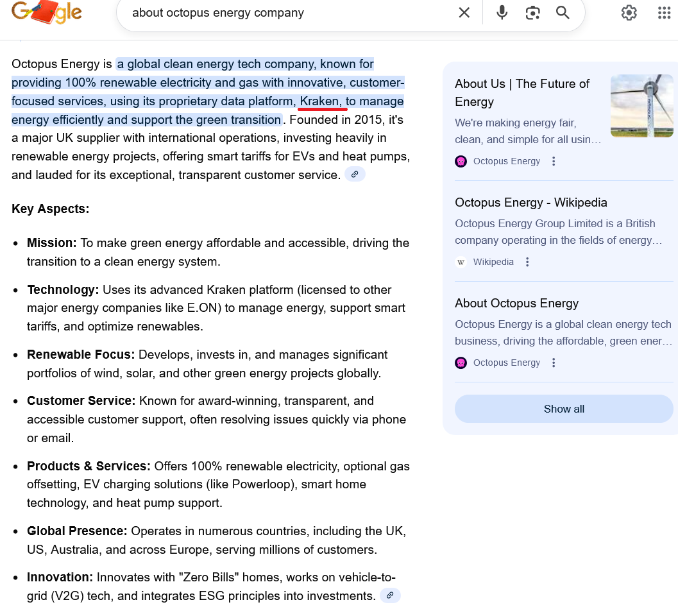
Task: Open the Google apps grid
Action: 664,13
